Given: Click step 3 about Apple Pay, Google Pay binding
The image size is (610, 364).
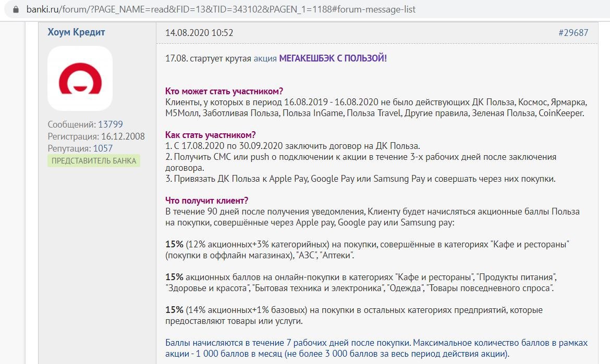Looking at the screenshot, I should click(360, 179).
